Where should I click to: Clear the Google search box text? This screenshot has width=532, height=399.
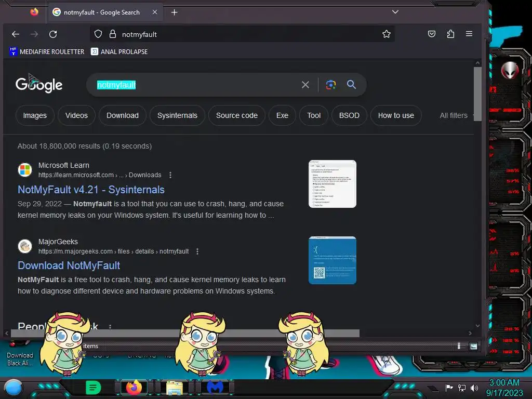tap(305, 85)
